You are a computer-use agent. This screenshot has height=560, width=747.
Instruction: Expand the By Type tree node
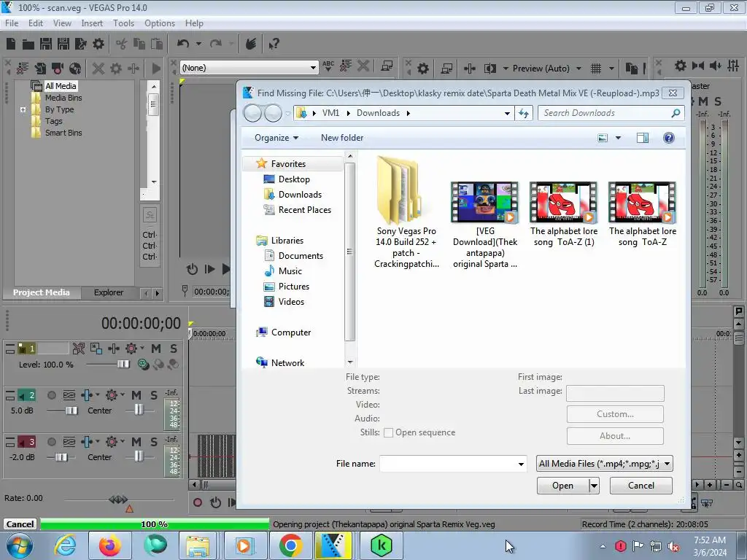(x=23, y=109)
